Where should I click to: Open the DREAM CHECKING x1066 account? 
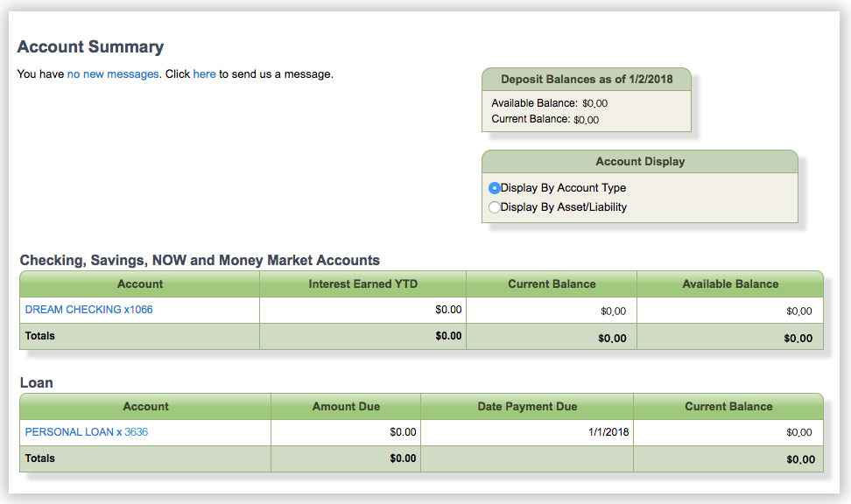tap(88, 310)
